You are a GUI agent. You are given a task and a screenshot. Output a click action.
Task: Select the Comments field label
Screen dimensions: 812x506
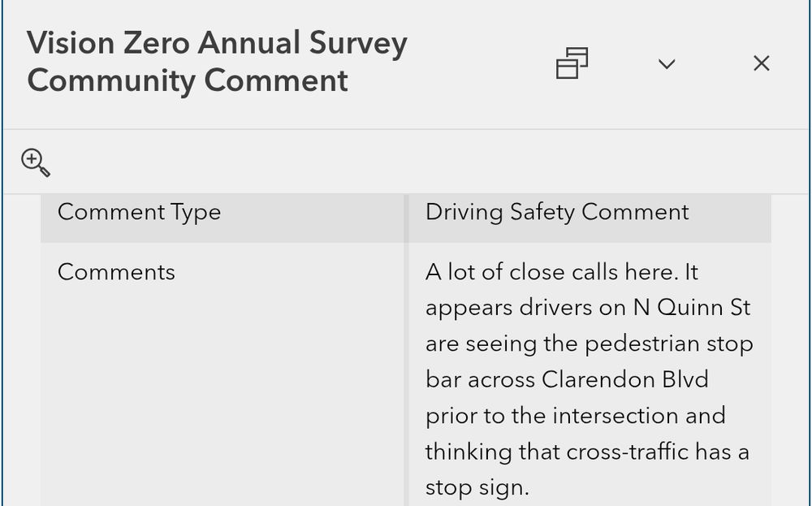coord(116,272)
